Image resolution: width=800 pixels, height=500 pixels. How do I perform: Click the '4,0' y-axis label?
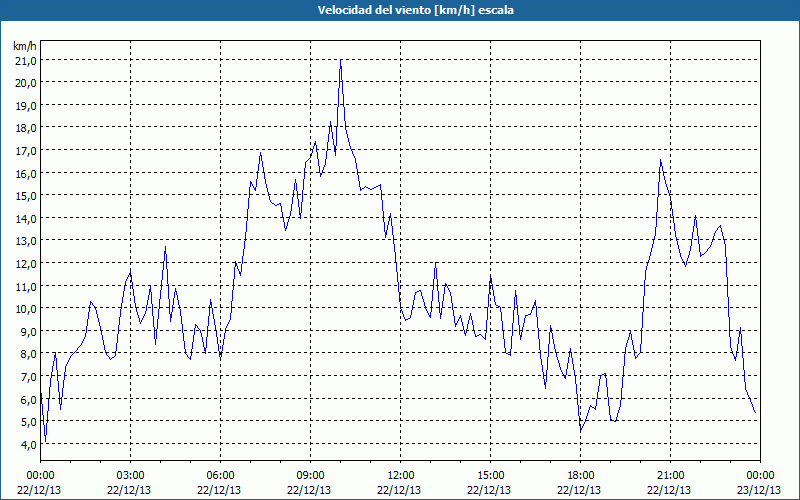(x=28, y=445)
